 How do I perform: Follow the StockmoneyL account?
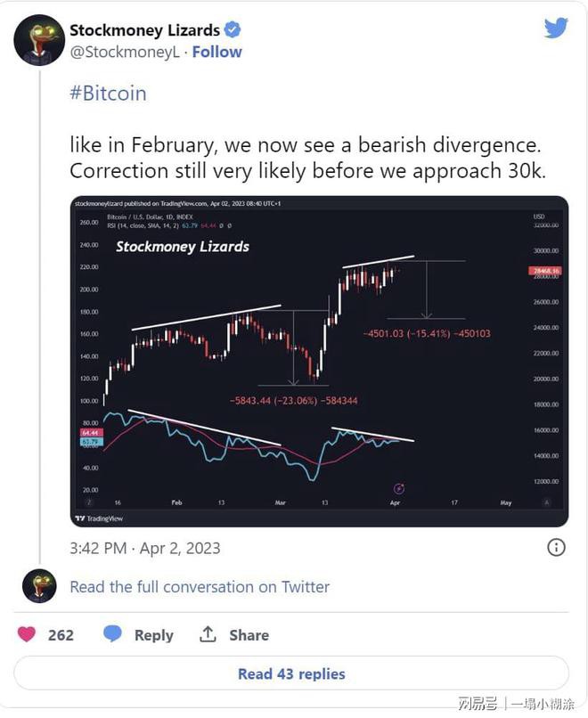(x=216, y=52)
